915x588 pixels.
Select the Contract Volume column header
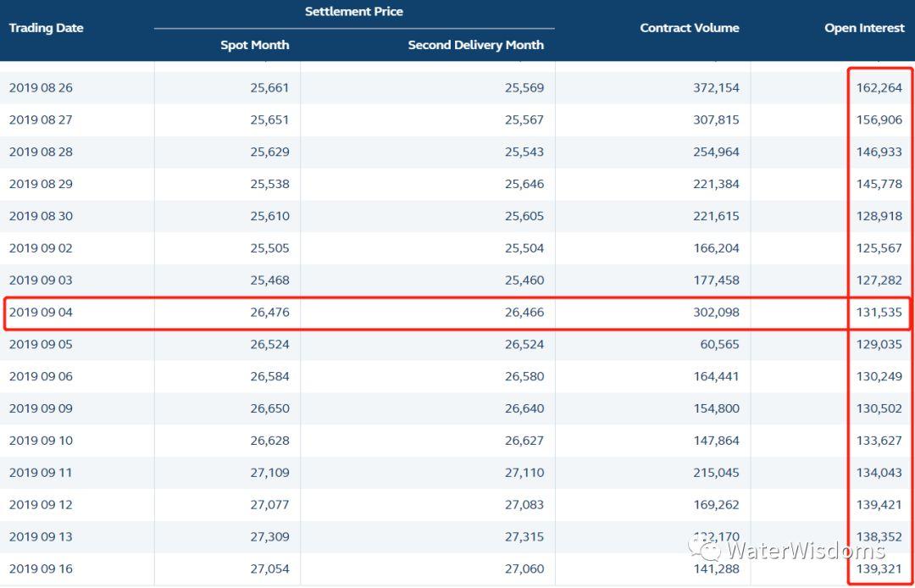click(x=689, y=28)
